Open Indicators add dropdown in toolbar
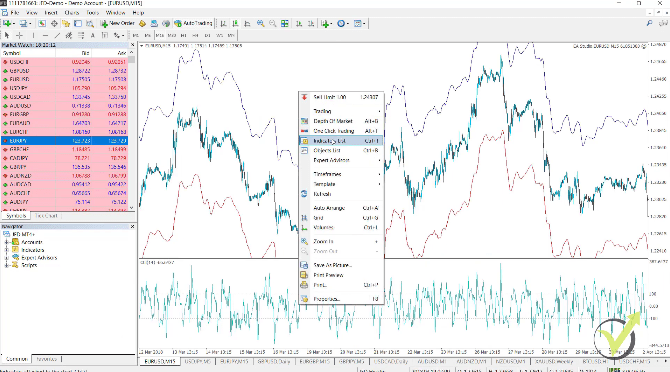 tap(326, 23)
